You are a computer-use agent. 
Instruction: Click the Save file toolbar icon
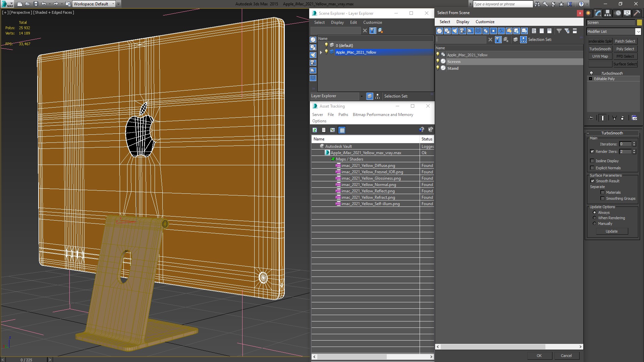pos(36,4)
